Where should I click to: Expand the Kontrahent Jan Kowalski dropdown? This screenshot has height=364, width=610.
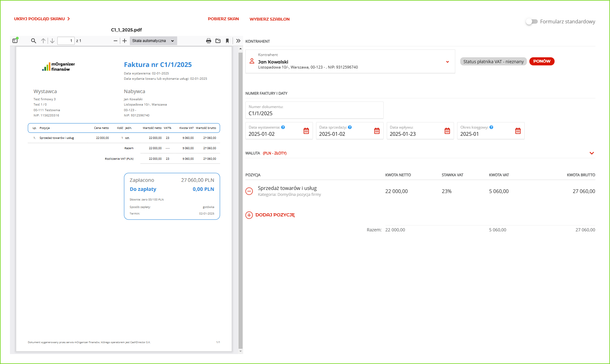447,62
